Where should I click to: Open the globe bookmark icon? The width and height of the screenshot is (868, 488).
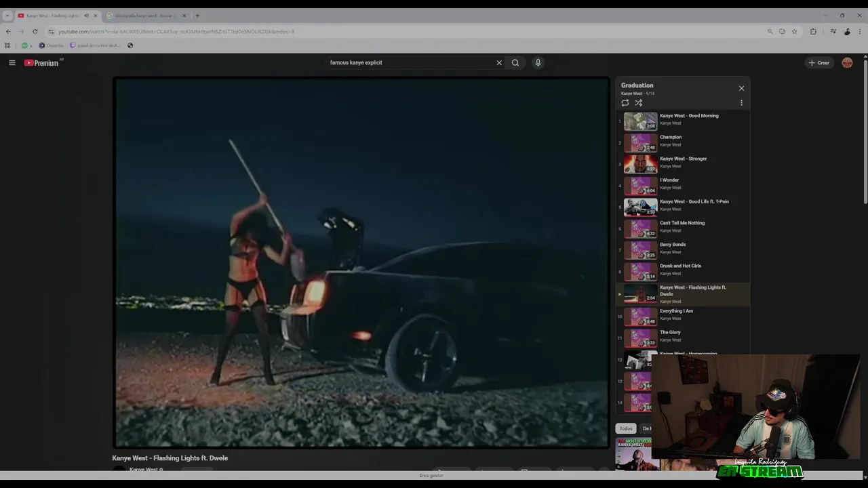pos(130,45)
